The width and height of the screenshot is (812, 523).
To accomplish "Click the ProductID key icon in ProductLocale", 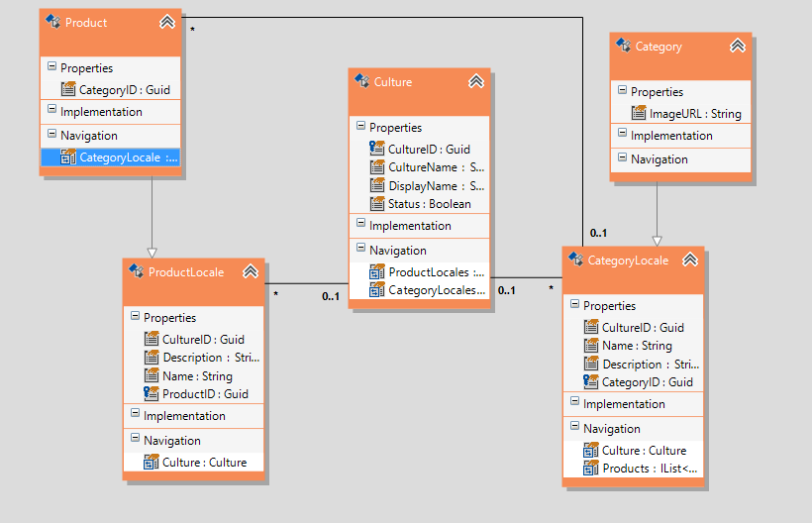I will tap(151, 393).
